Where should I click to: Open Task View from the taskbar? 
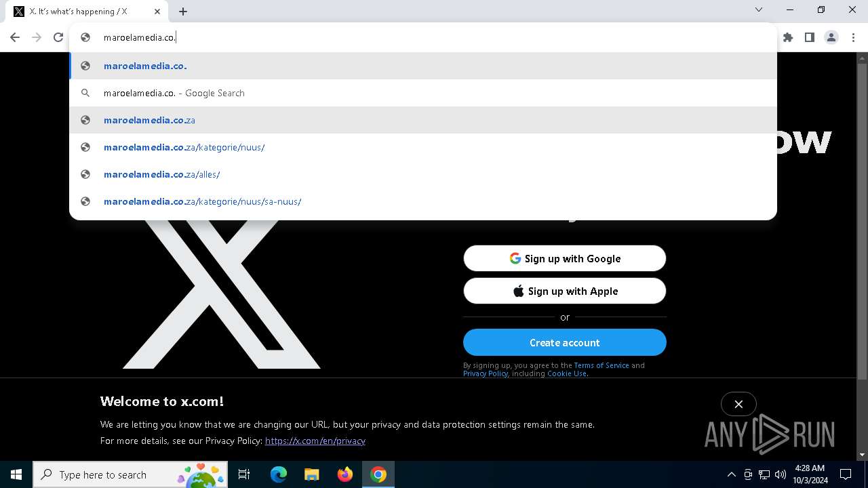coord(244,474)
